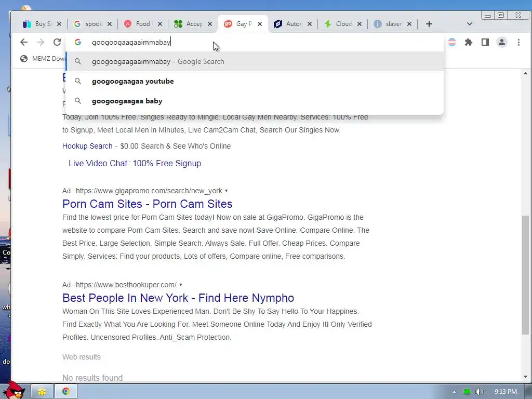Click the 'No results found' text
532x399 pixels.
pyautogui.click(x=92, y=378)
